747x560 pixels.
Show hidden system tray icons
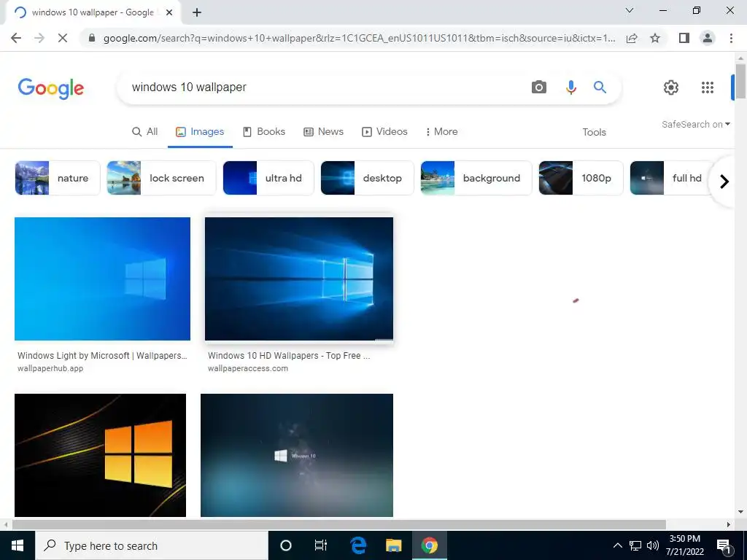pos(617,545)
